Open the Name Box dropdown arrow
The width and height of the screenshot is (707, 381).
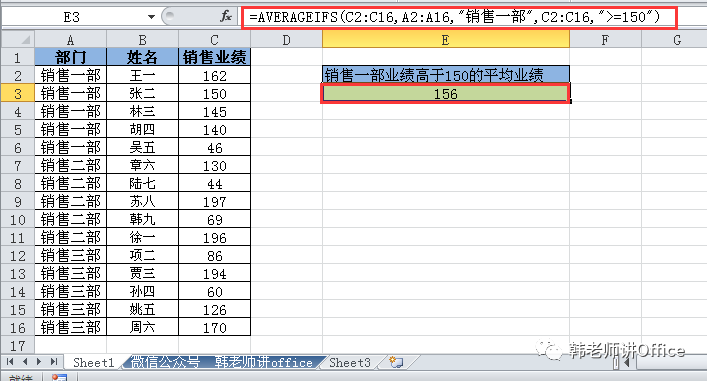click(x=151, y=17)
